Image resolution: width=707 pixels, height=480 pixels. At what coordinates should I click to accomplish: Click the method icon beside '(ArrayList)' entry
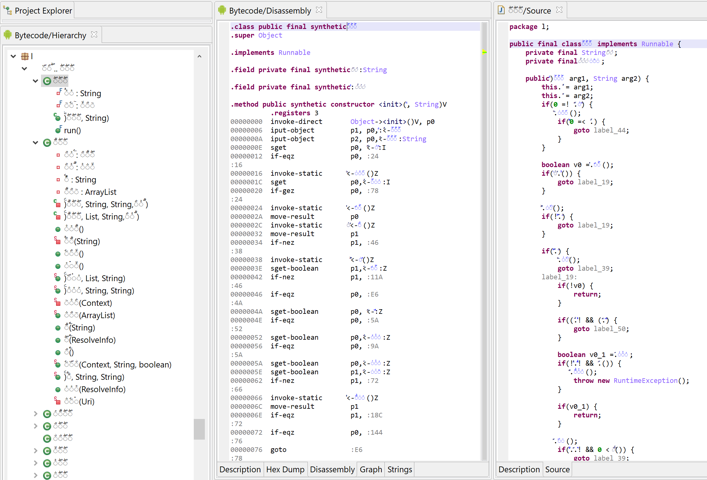57,315
